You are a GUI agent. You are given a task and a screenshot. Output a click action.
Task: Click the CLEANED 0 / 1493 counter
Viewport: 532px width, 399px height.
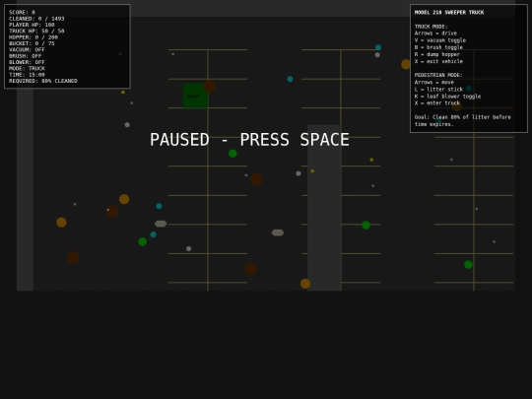pos(36,19)
